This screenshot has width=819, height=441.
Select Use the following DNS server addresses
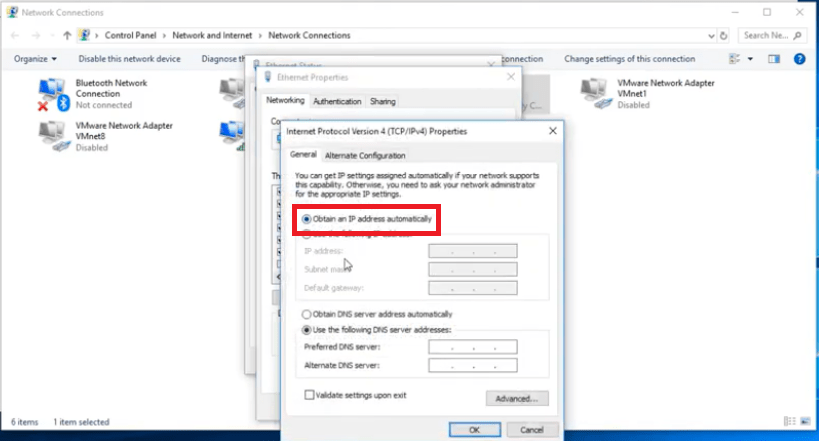coord(308,329)
